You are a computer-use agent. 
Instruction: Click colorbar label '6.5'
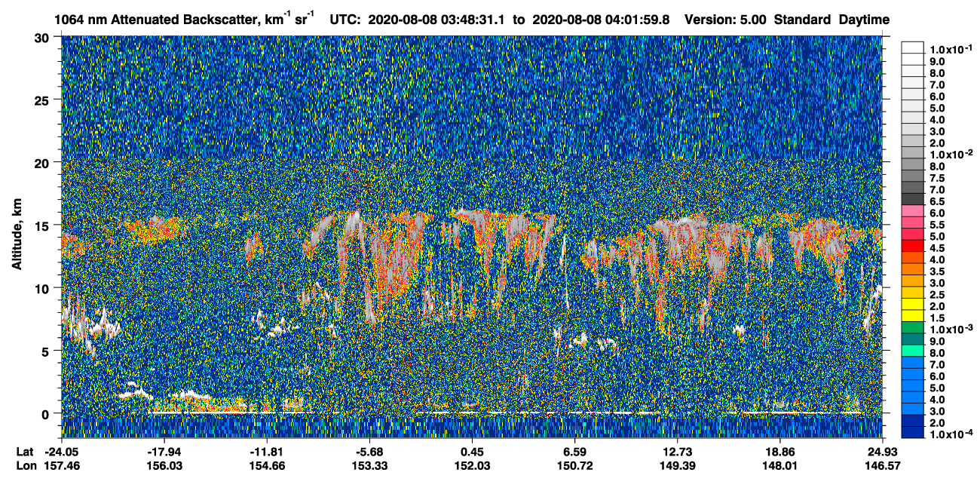(x=937, y=201)
